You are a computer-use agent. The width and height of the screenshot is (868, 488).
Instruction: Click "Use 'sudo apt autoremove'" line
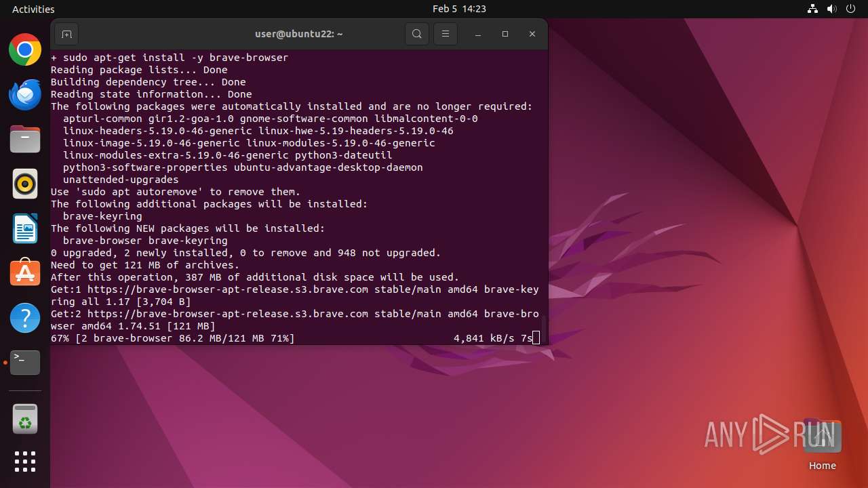point(176,192)
